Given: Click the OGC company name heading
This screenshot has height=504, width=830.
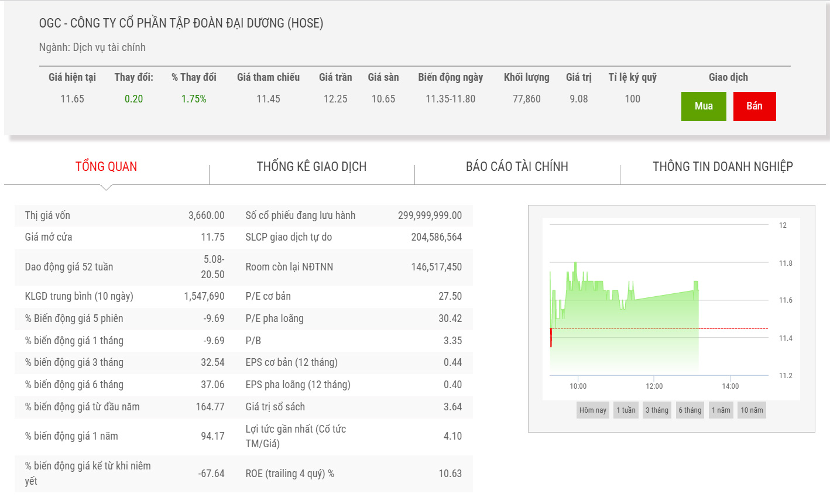Looking at the screenshot, I should click(181, 23).
